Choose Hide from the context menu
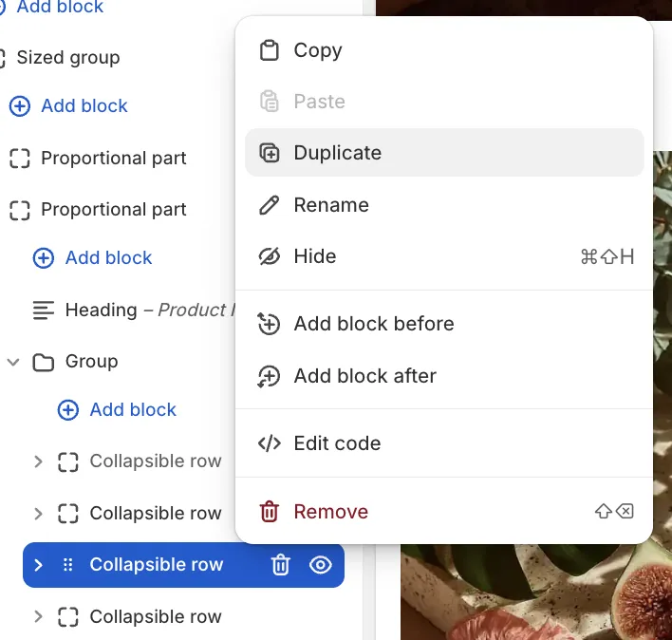 tap(314, 256)
